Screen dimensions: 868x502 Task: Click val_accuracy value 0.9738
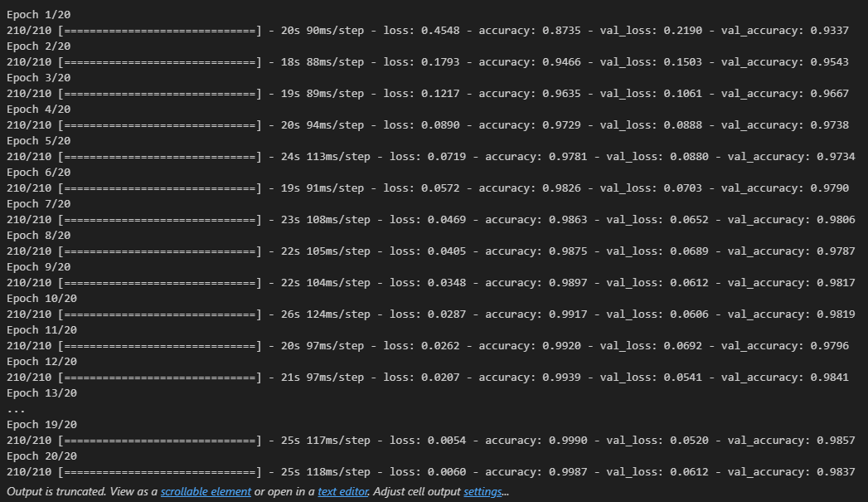[x=829, y=125]
